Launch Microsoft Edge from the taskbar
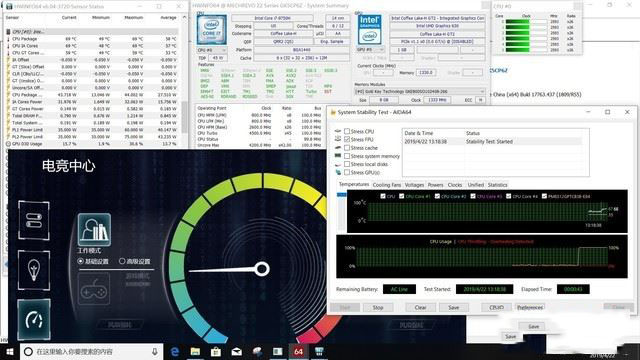 click(x=175, y=351)
